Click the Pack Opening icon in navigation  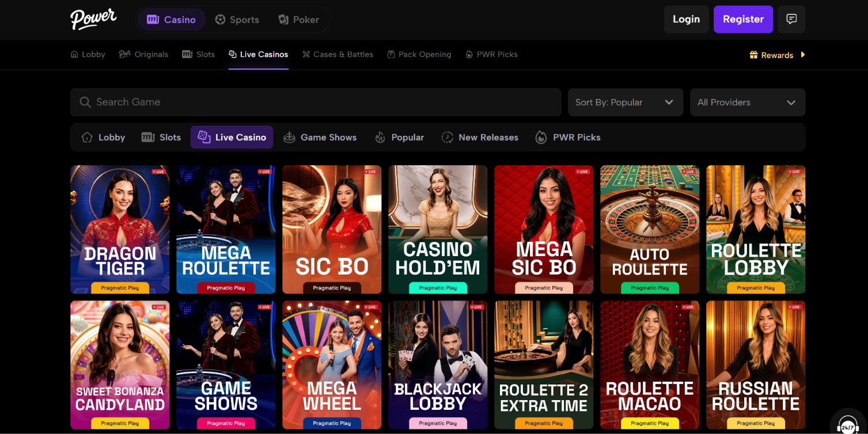391,54
